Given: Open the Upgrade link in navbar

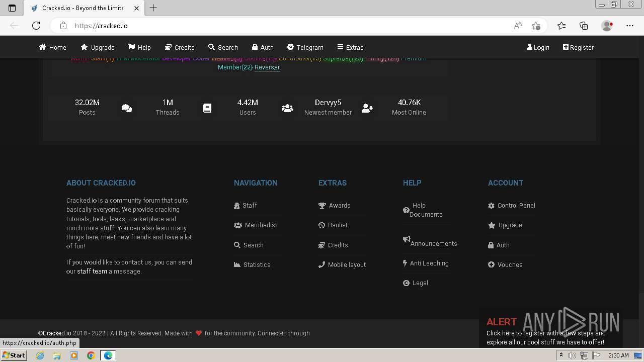Looking at the screenshot, I should click(98, 47).
